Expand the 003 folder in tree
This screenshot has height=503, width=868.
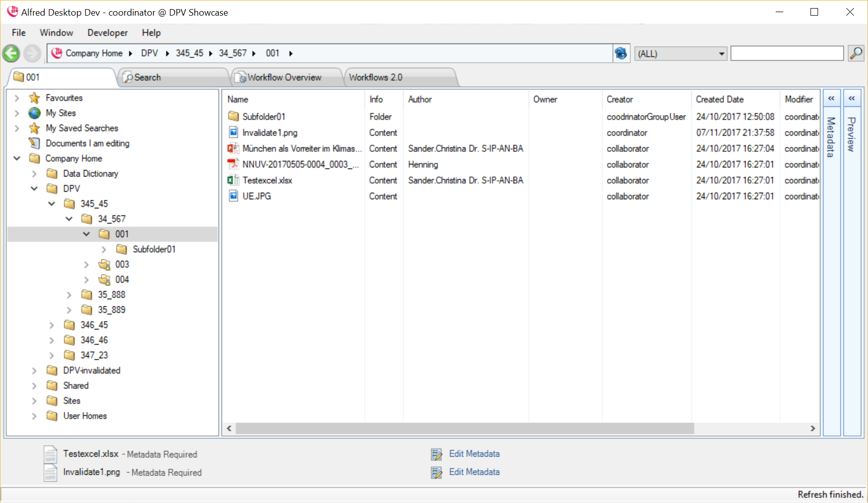click(86, 264)
